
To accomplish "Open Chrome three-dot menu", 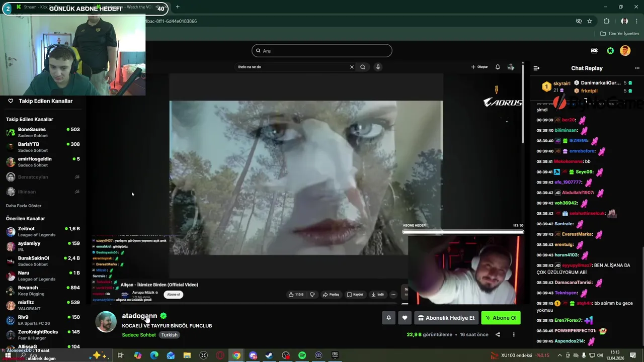I will (x=636, y=21).
